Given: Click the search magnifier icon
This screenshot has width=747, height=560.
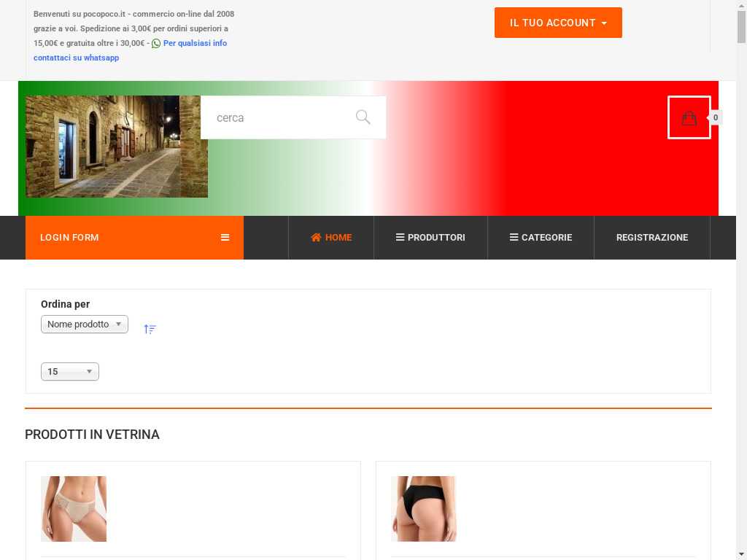Looking at the screenshot, I should tap(363, 117).
